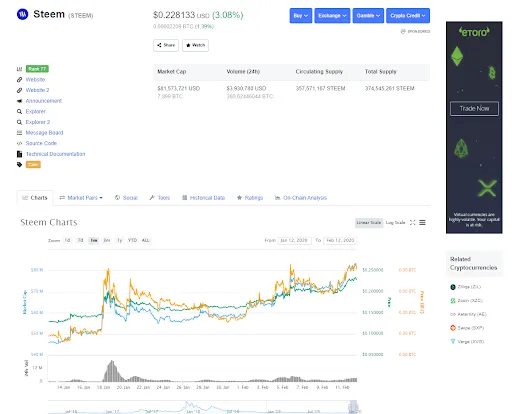The width and height of the screenshot is (512, 414).
Task: Switch to the Tools tab
Action: (160, 198)
